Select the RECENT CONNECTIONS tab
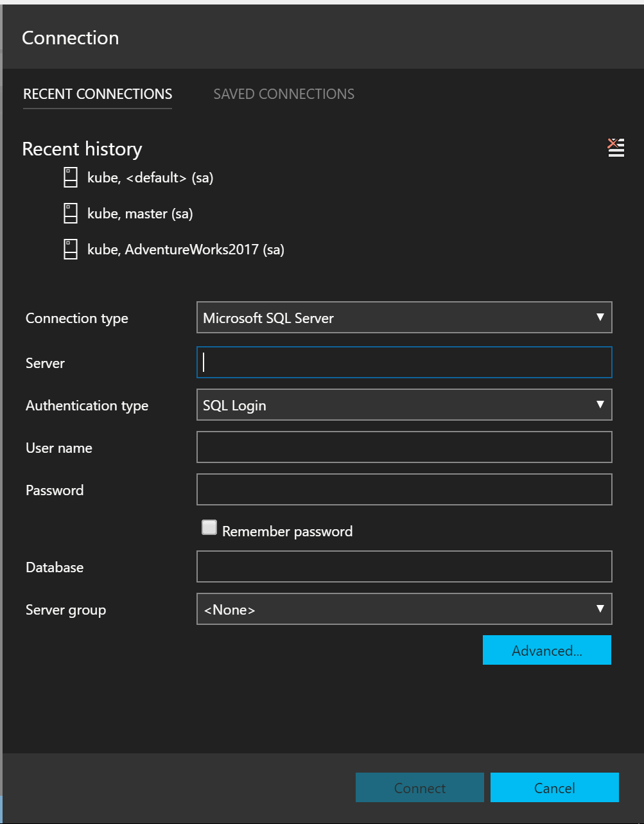This screenshot has width=644, height=824. (x=97, y=94)
